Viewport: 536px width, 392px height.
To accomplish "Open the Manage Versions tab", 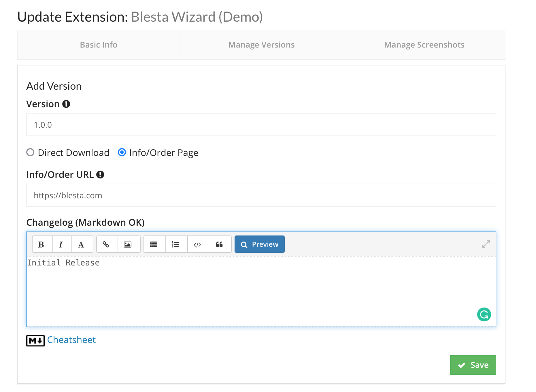I will click(261, 45).
